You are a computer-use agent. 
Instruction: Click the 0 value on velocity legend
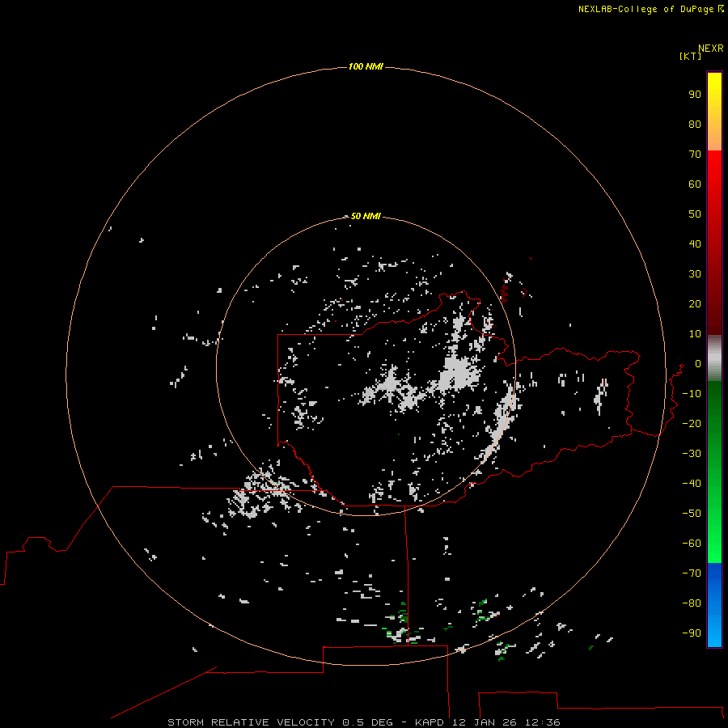point(698,363)
